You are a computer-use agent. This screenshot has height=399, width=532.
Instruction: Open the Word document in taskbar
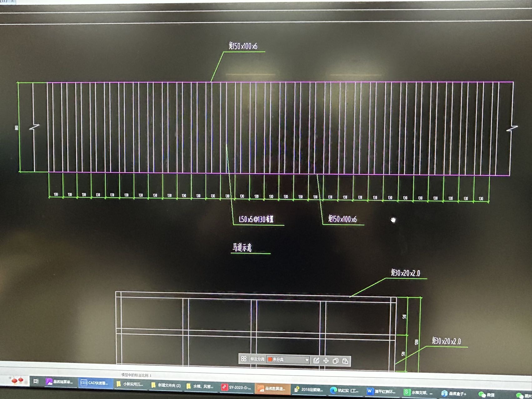coord(381,391)
